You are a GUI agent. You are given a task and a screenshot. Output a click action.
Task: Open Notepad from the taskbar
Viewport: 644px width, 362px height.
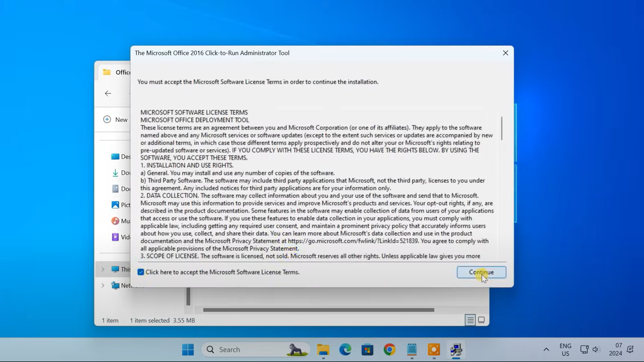[412, 349]
